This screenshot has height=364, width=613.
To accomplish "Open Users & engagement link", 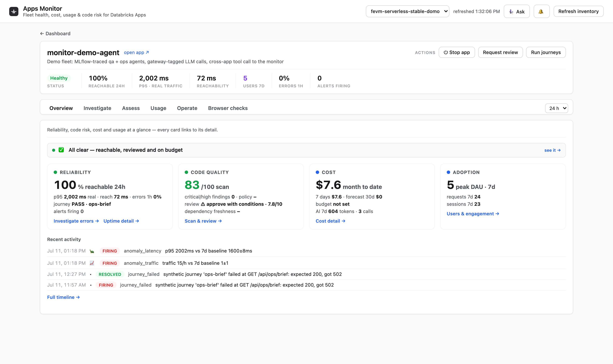I will 473,214.
